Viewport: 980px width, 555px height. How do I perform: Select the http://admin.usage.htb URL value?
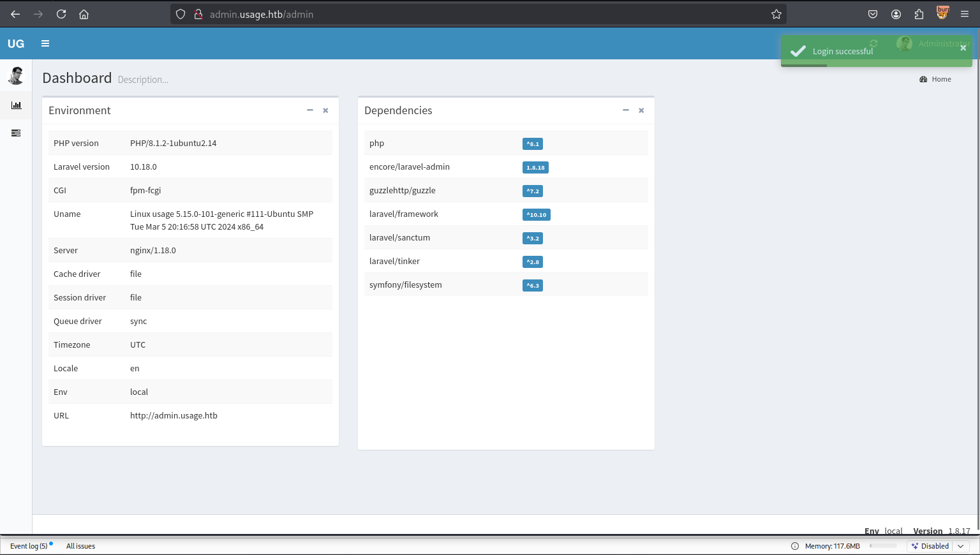tap(174, 416)
